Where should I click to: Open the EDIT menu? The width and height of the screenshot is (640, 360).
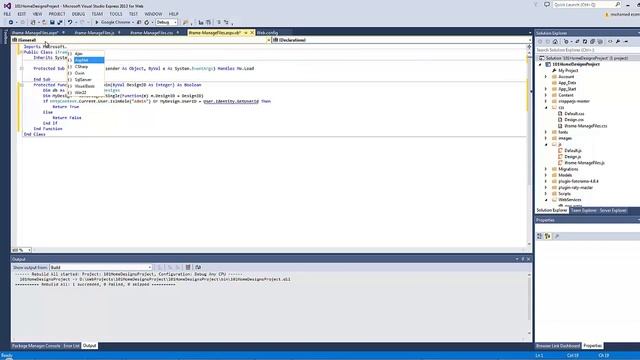coord(22,14)
